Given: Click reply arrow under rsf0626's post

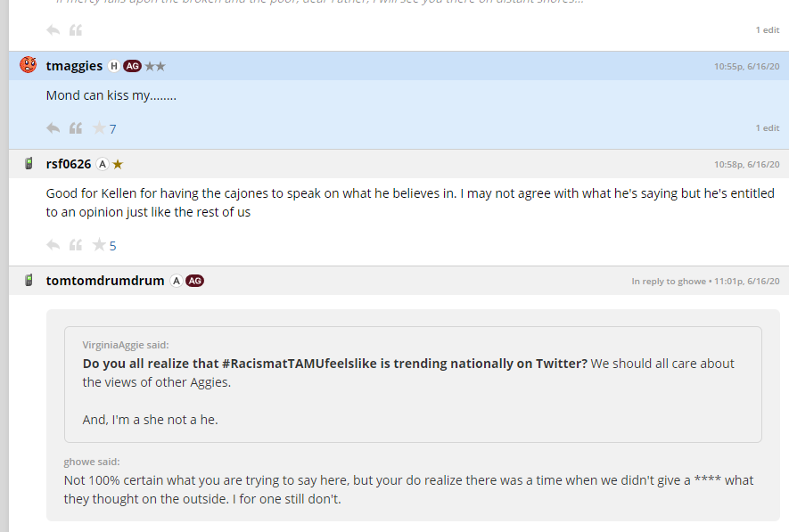Looking at the screenshot, I should coord(53,245).
